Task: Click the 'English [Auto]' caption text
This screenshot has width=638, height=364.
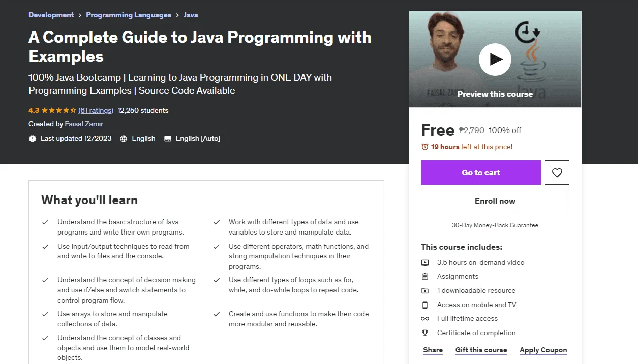Action: point(198,138)
